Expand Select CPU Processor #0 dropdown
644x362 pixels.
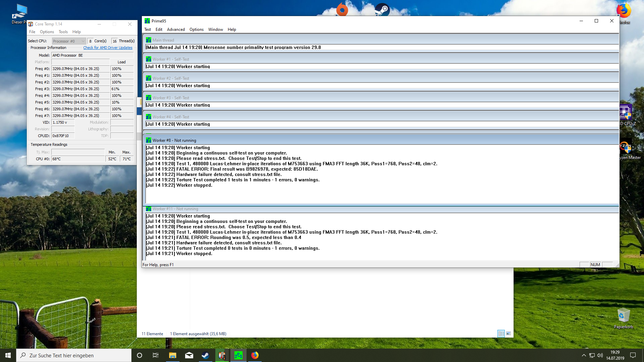(69, 41)
